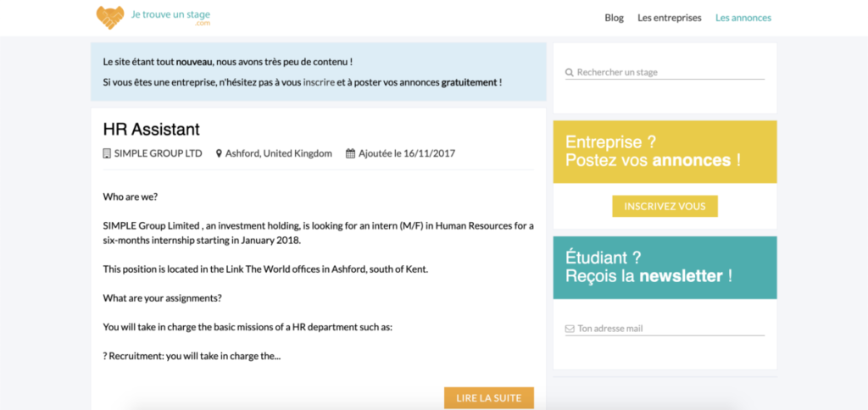Image resolution: width=868 pixels, height=410 pixels.
Task: Focus the Rechercher un stage search field
Action: tap(665, 73)
